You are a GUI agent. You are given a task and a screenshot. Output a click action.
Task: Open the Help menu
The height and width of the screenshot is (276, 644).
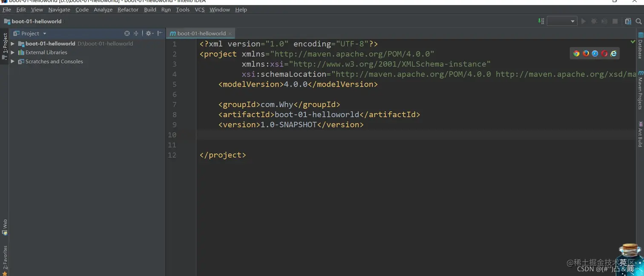click(x=241, y=9)
